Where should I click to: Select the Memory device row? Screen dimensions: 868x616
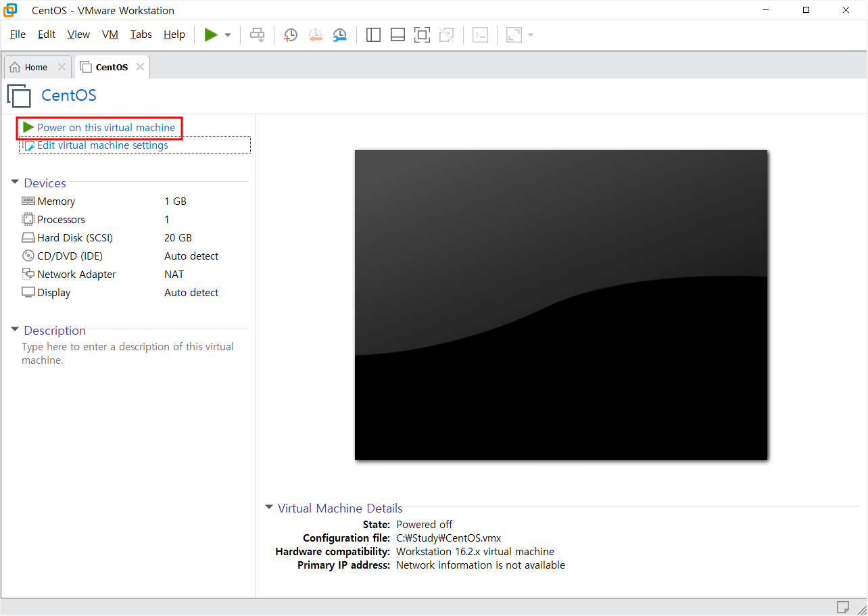(x=135, y=202)
